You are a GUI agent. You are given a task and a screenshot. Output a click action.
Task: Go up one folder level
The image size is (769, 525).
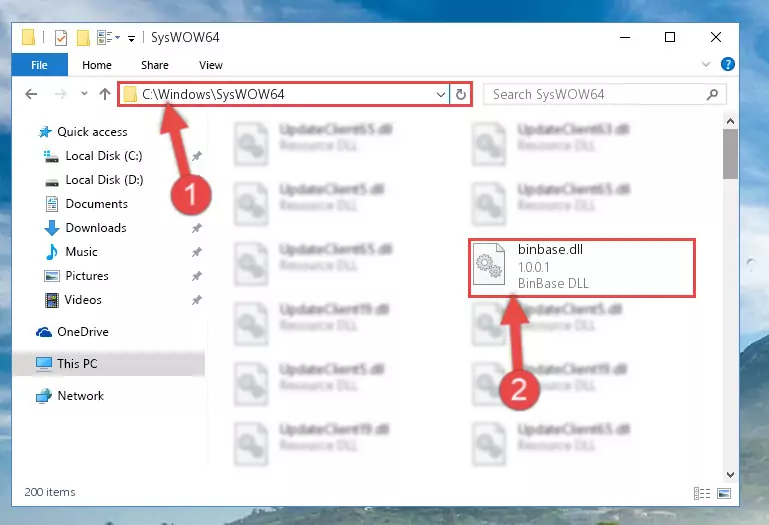point(104,94)
